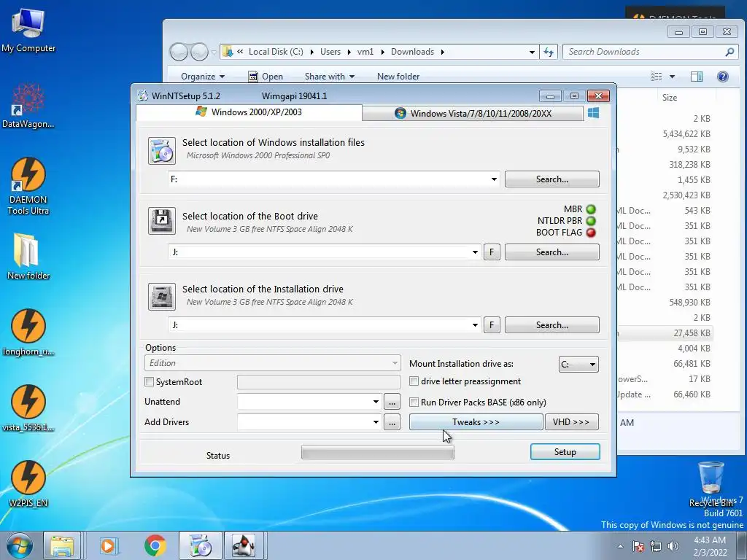
Task: Switch to the Windows 2000/XP/2003 tab
Action: click(249, 112)
